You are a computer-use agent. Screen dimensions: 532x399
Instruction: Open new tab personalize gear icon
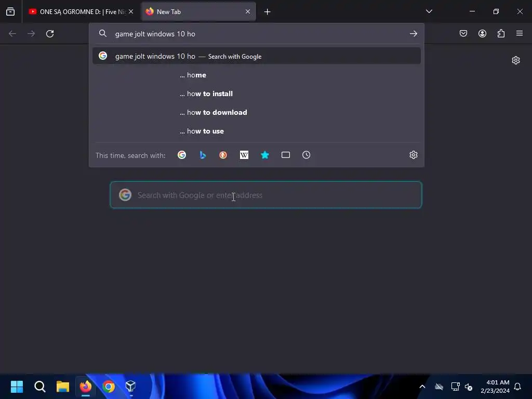click(516, 60)
